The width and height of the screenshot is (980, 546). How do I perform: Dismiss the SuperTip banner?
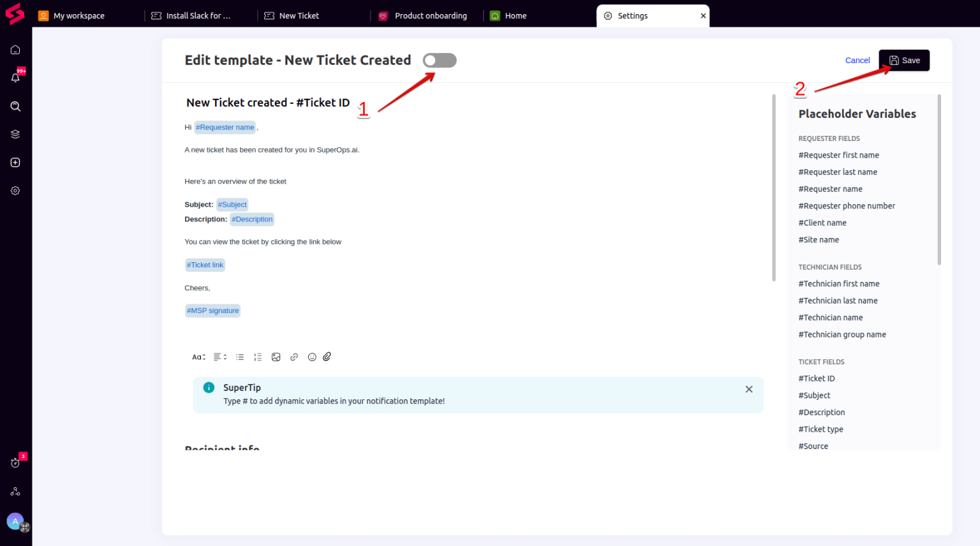point(748,388)
